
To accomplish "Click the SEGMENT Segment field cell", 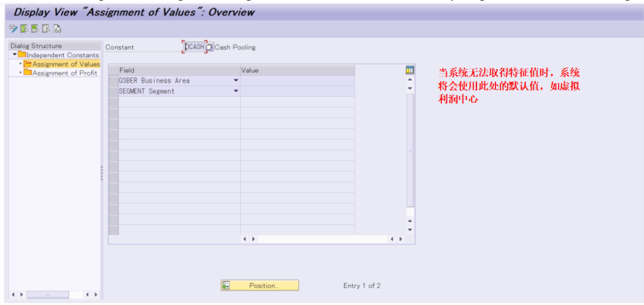I will pyautogui.click(x=179, y=91).
